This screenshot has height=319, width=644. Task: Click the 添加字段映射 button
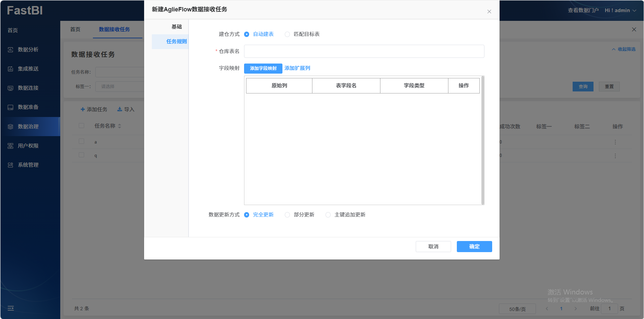[x=263, y=69]
